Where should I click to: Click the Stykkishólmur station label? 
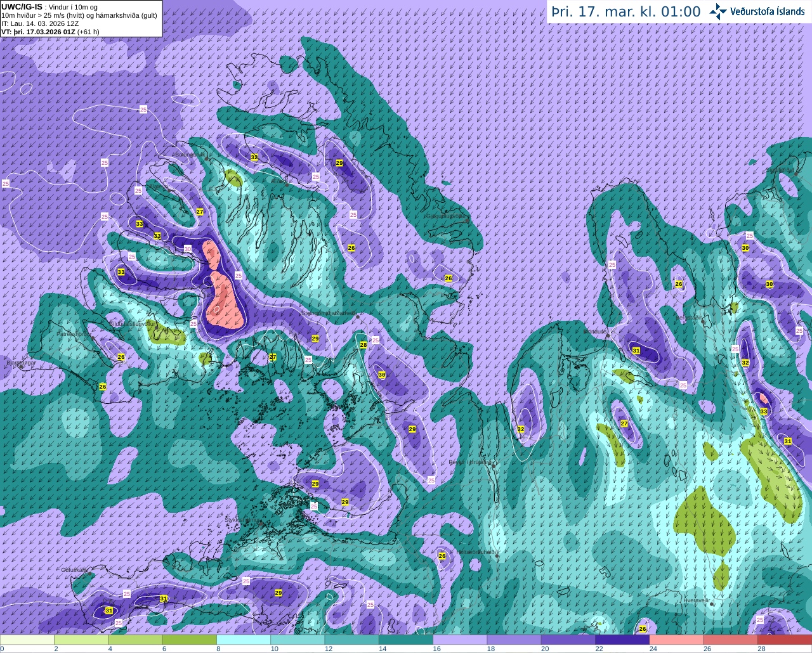point(242,520)
